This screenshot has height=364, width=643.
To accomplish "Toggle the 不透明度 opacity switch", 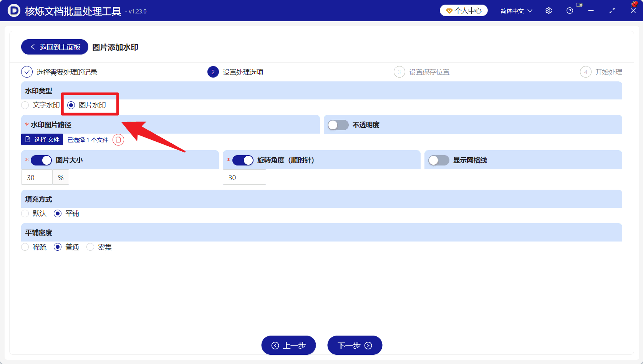I will 338,125.
